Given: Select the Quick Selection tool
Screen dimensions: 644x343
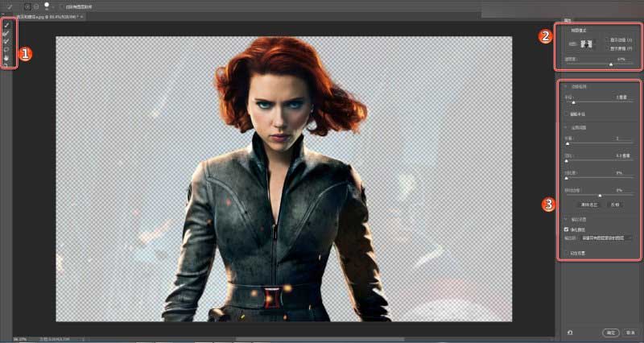Looking at the screenshot, I should (x=6, y=25).
